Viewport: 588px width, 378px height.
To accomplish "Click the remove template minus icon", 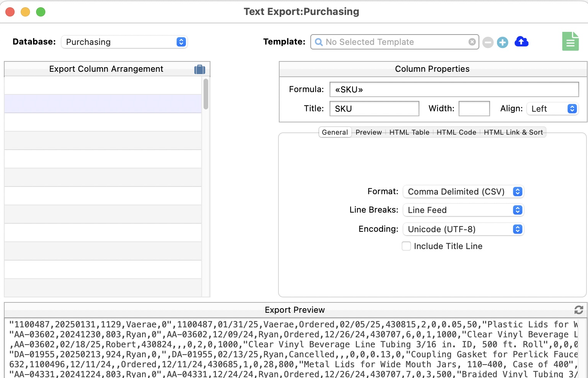I will click(488, 42).
